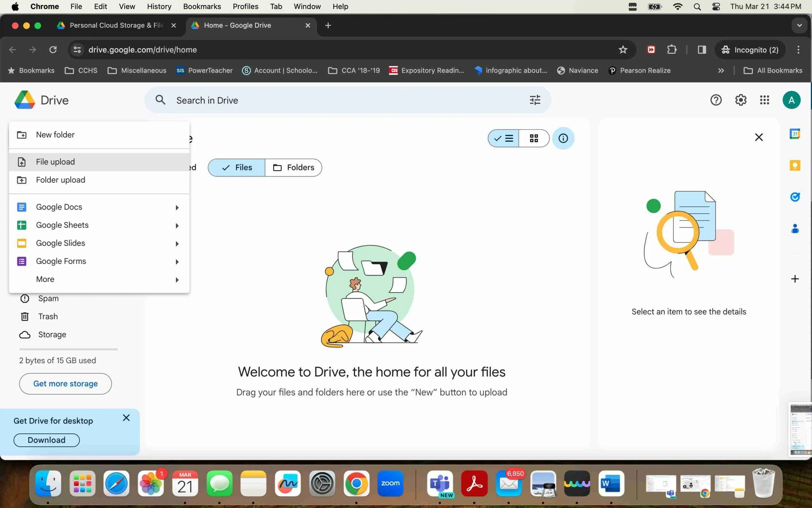Open Trash in the sidebar

coord(48,317)
